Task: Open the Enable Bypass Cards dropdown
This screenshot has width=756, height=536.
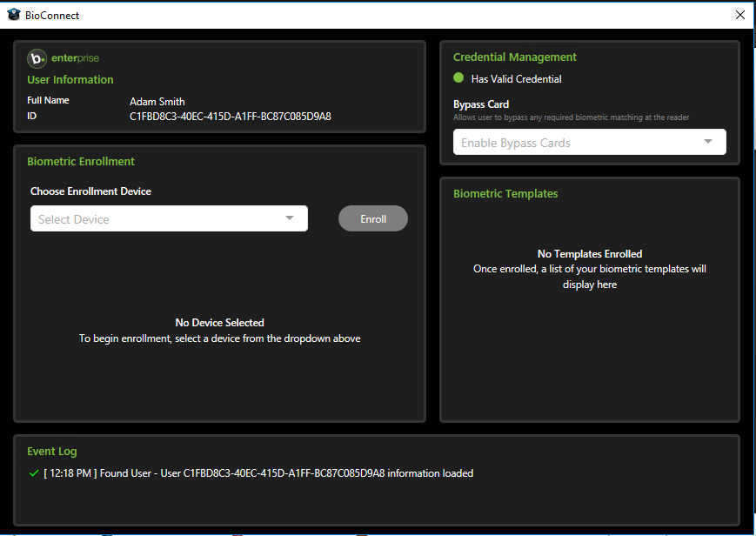Action: 589,142
